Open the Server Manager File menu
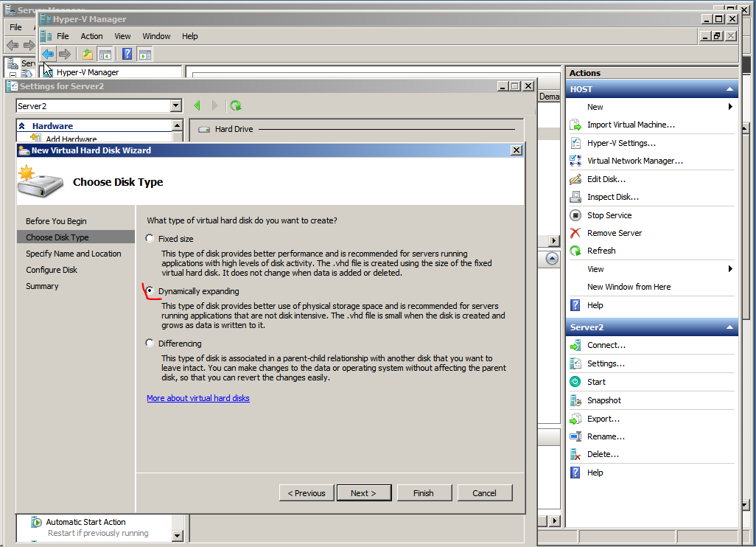The image size is (756, 547). [x=16, y=27]
